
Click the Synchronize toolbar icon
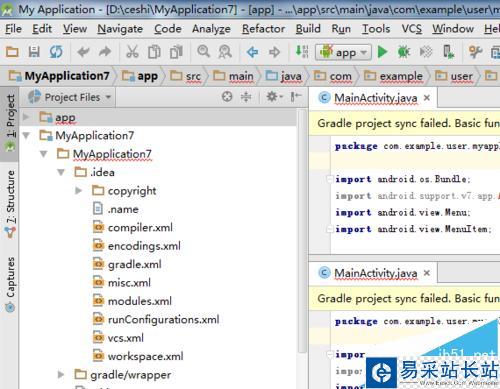(x=56, y=52)
